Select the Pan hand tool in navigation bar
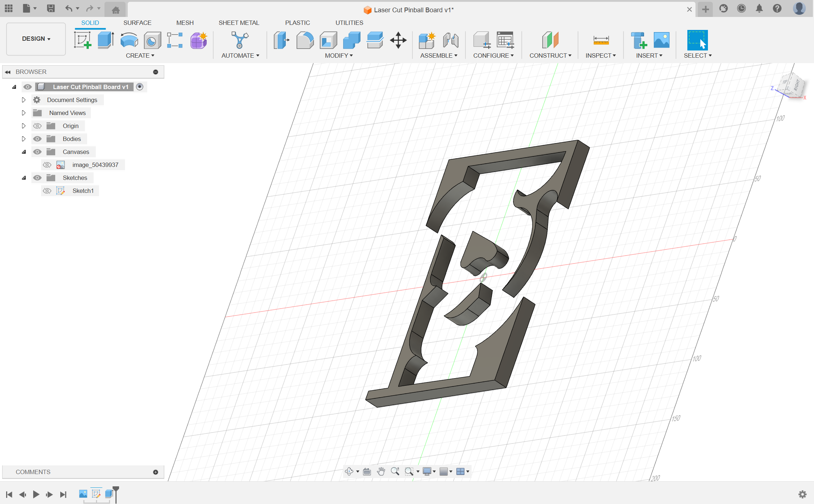Screen dimensions: 814x504 pos(381,471)
